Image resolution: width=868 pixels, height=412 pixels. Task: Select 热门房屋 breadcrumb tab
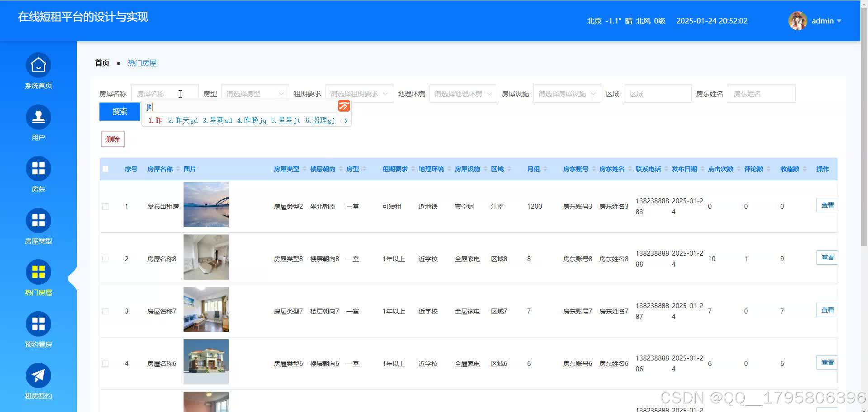142,63
